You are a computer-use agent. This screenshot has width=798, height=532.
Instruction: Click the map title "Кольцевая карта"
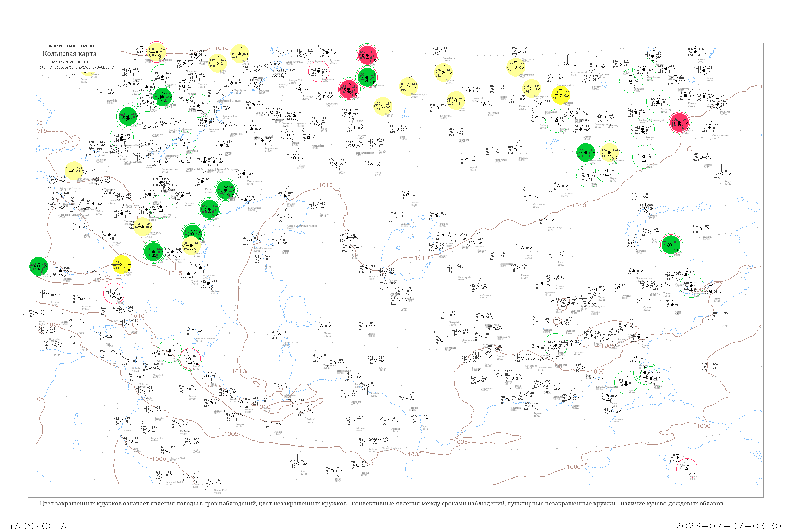click(69, 54)
